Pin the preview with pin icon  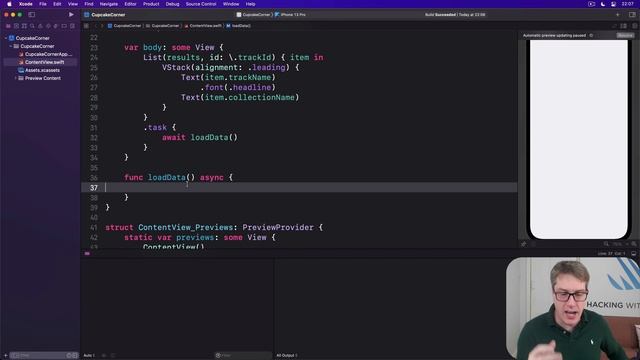524,244
